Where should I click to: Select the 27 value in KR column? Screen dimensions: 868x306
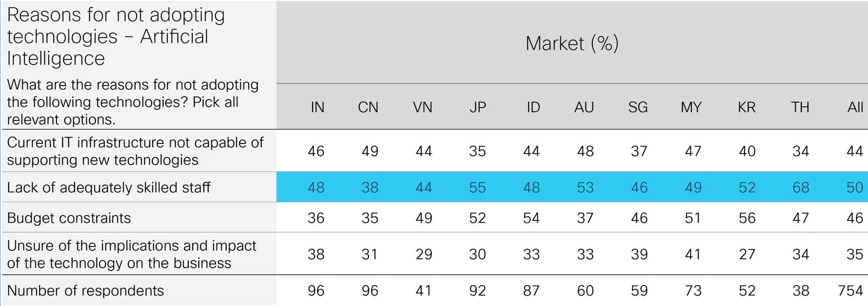point(747,254)
